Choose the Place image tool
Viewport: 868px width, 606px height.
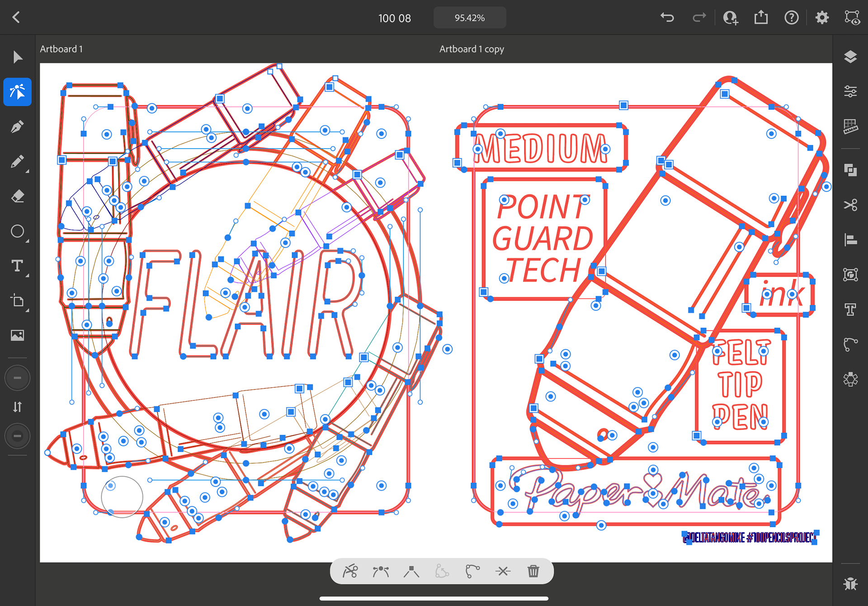(18, 335)
